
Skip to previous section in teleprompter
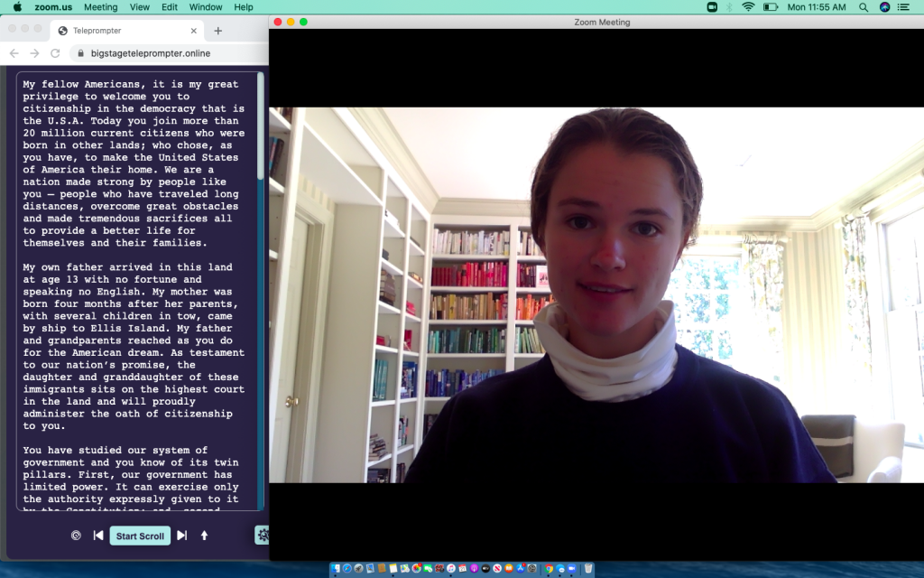click(x=97, y=536)
